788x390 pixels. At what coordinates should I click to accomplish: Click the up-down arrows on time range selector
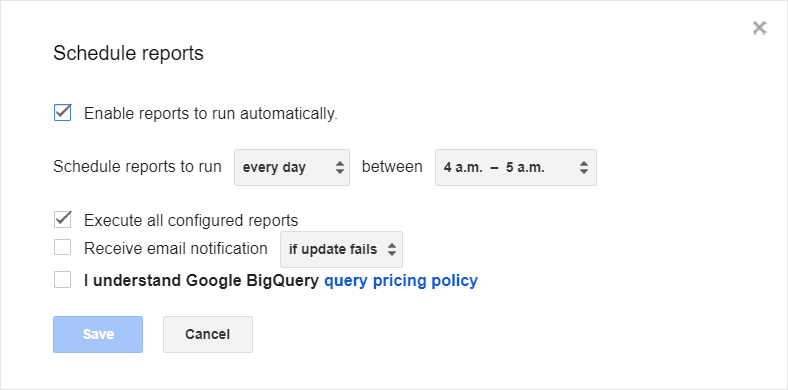(x=583, y=167)
